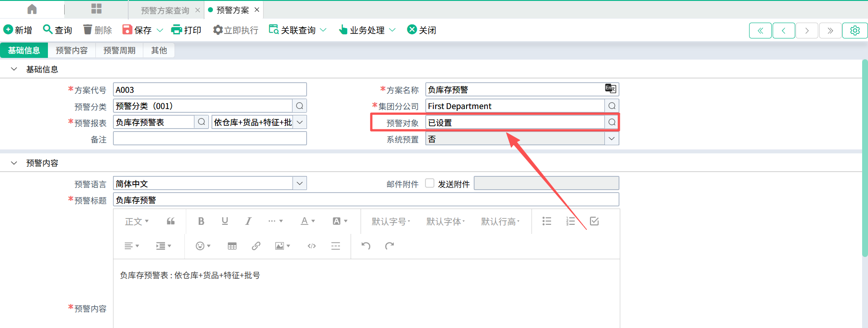Click the undo arrow in editor toolbar
The height and width of the screenshot is (328, 868).
366,246
